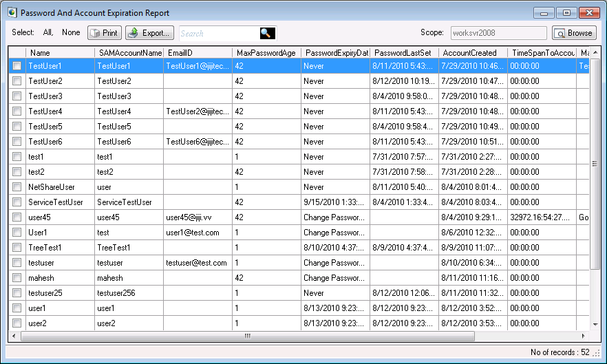
Task: Check the TestUser3 row checkbox
Action: coord(17,96)
